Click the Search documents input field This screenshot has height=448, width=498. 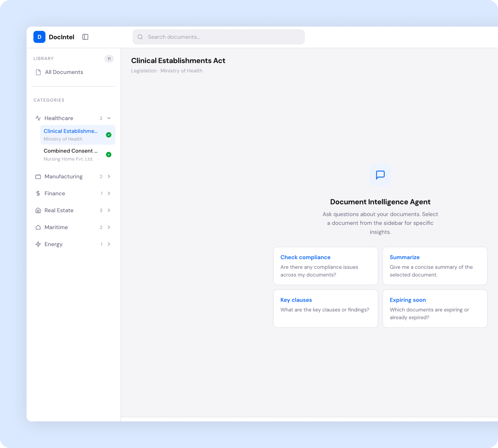pos(218,37)
